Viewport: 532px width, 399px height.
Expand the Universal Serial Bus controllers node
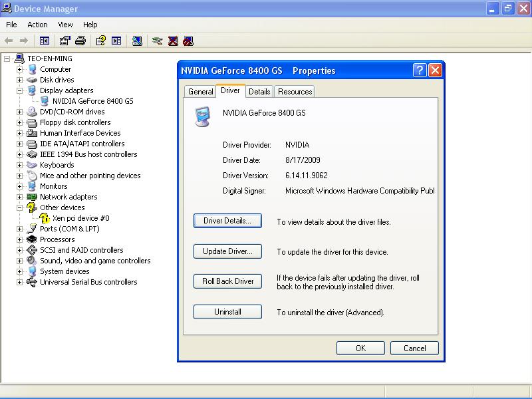coord(20,282)
